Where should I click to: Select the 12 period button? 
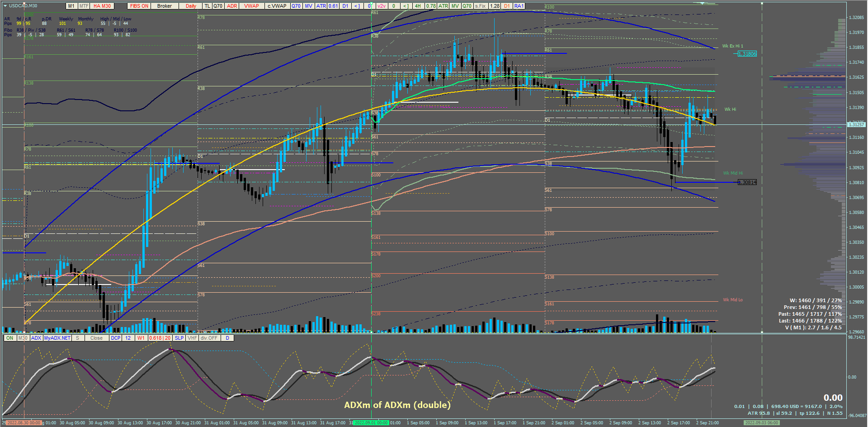[128, 338]
